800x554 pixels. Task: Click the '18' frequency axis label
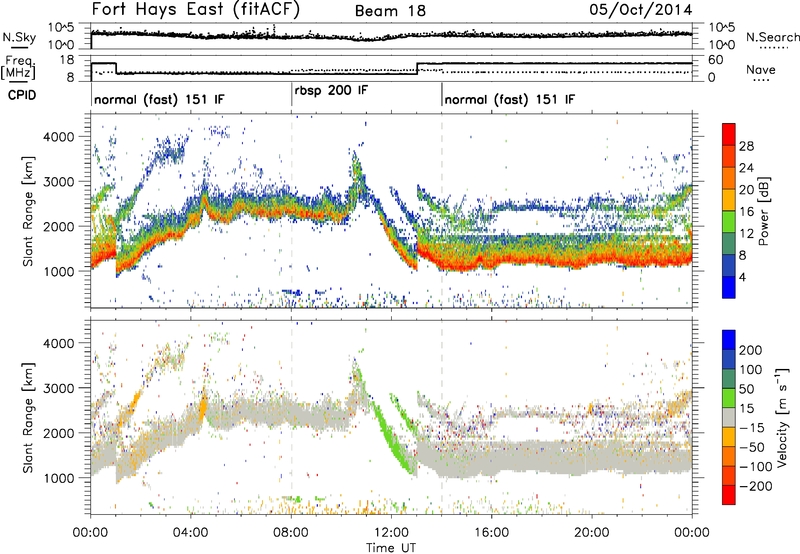click(x=66, y=60)
